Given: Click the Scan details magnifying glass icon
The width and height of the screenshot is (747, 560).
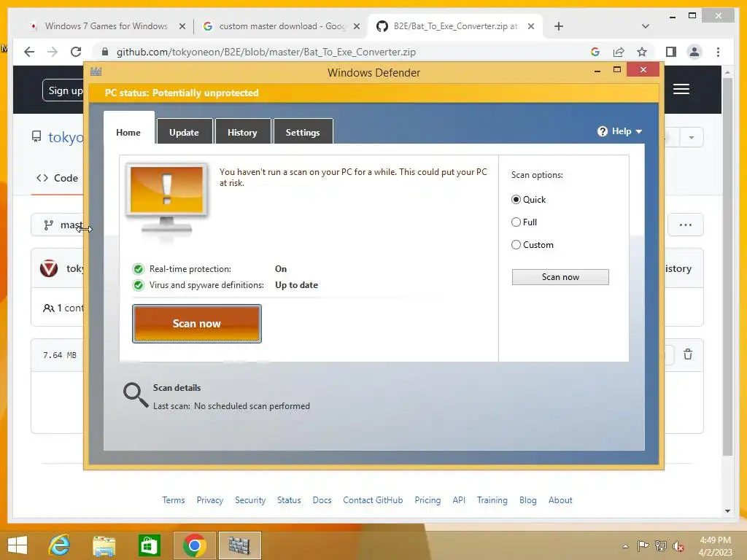Looking at the screenshot, I should (136, 395).
